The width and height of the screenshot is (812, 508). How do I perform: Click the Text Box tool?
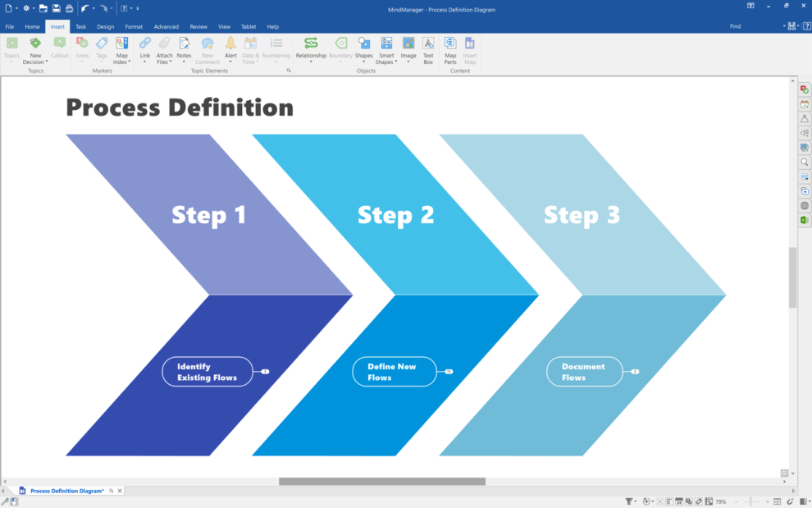pos(428,48)
